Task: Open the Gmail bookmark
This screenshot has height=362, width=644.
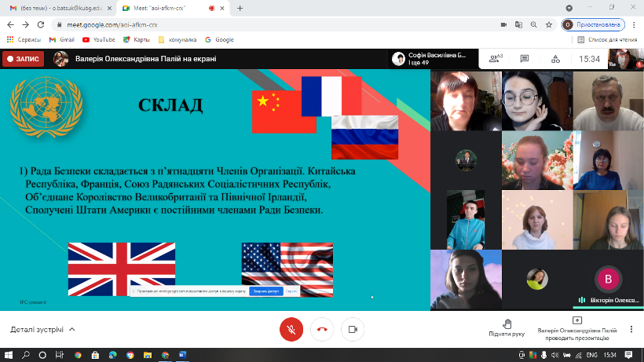Action: coord(61,40)
